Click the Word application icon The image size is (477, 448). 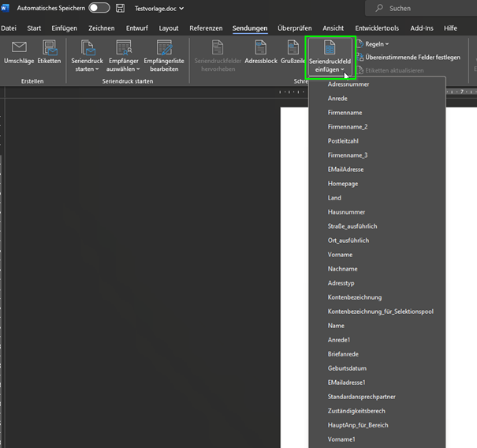pos(5,8)
